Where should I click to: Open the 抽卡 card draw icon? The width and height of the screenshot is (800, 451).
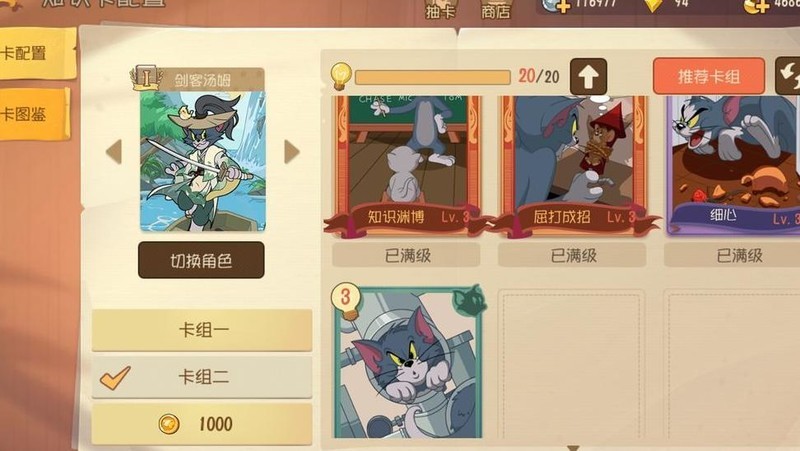tap(441, 9)
